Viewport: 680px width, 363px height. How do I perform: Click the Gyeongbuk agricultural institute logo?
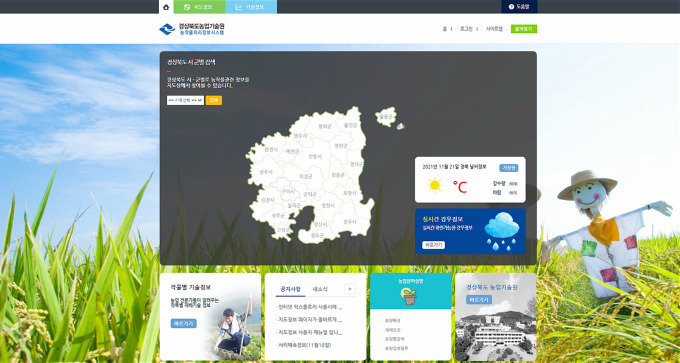point(192,29)
